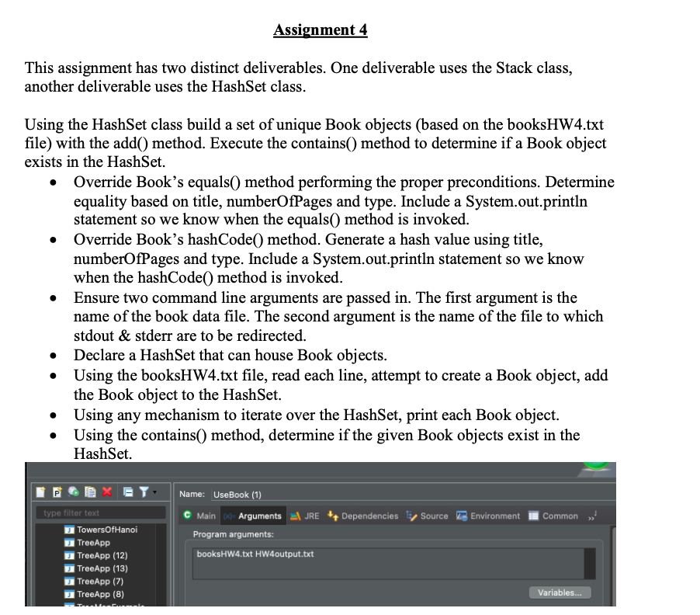Export the selected launch configuration
This screenshot has height=615, width=700.
tap(73, 492)
